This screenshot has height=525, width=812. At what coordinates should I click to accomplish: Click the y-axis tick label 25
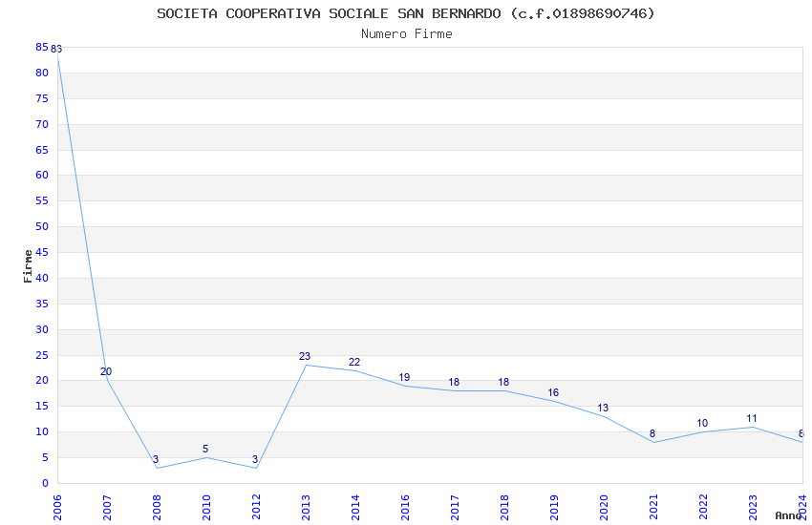(x=42, y=355)
